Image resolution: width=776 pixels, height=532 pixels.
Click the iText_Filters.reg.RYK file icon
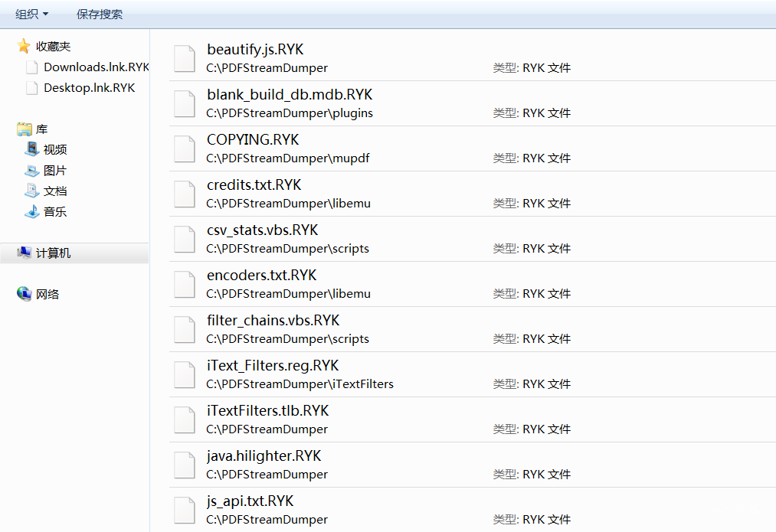[185, 374]
